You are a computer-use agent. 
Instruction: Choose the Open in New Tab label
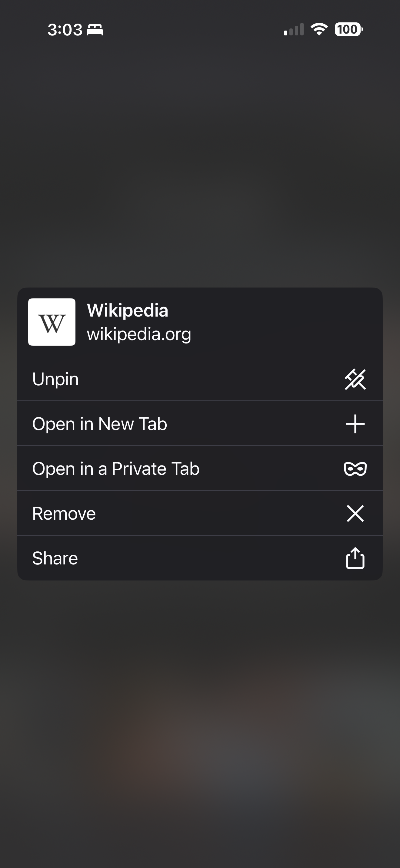[99, 424]
